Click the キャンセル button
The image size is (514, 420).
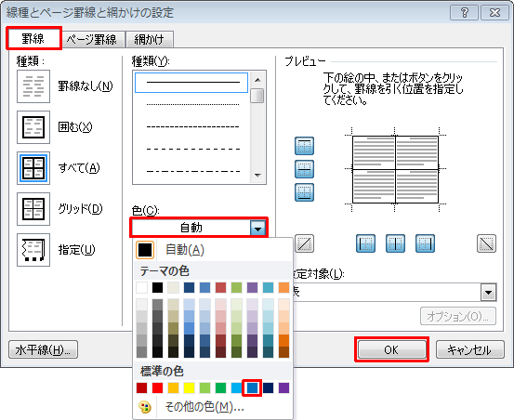469,349
